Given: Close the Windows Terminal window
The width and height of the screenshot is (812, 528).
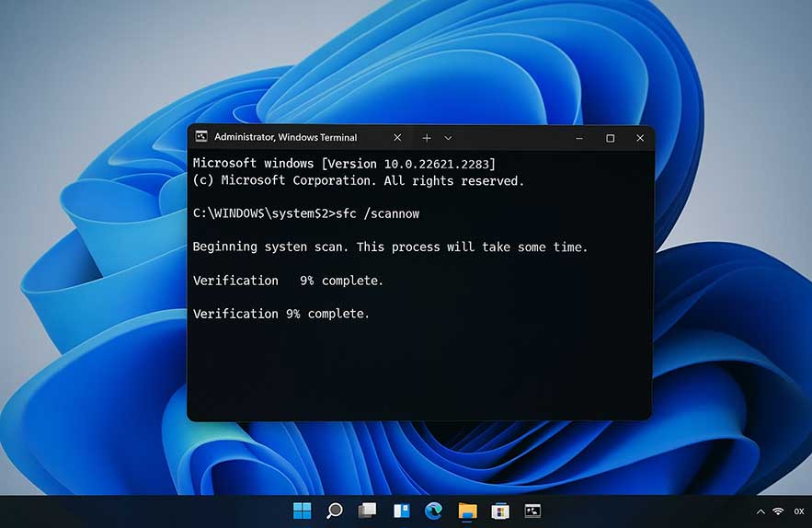Looking at the screenshot, I should [x=640, y=138].
